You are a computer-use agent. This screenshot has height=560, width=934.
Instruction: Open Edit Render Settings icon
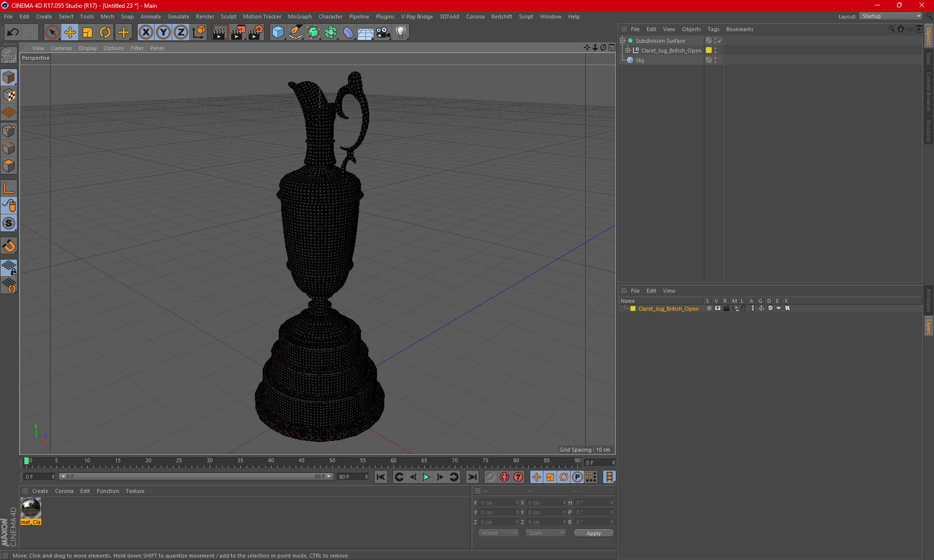256,33
